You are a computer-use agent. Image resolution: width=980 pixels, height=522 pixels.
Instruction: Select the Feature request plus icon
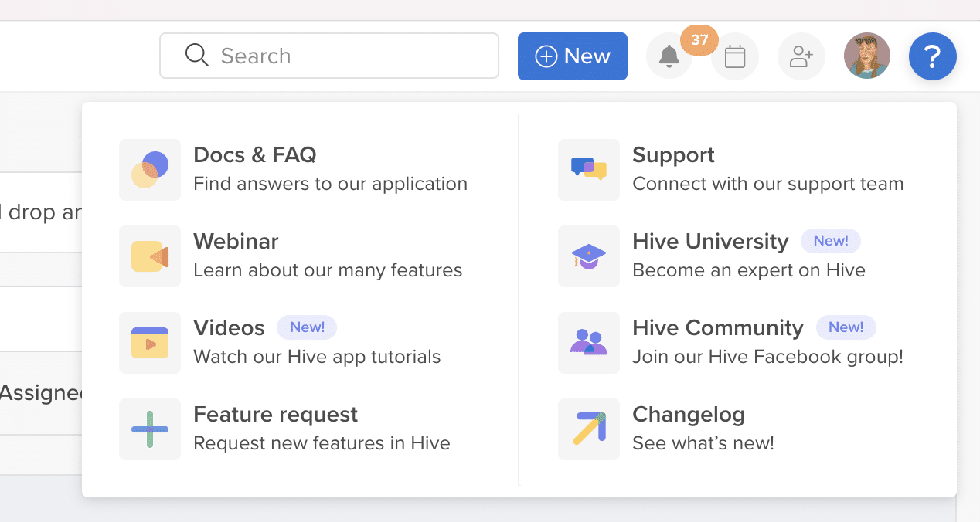(x=150, y=429)
